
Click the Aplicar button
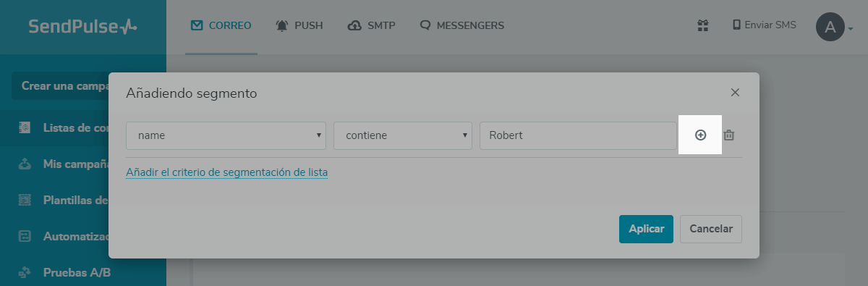click(646, 229)
